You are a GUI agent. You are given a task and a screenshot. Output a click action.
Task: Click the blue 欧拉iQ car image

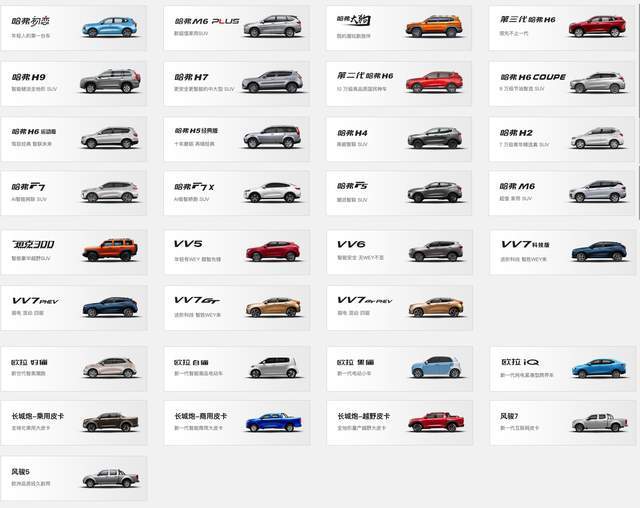(x=599, y=368)
